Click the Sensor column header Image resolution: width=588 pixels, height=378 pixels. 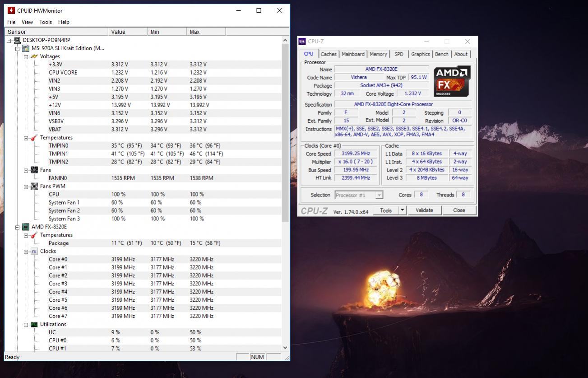pyautogui.click(x=56, y=32)
